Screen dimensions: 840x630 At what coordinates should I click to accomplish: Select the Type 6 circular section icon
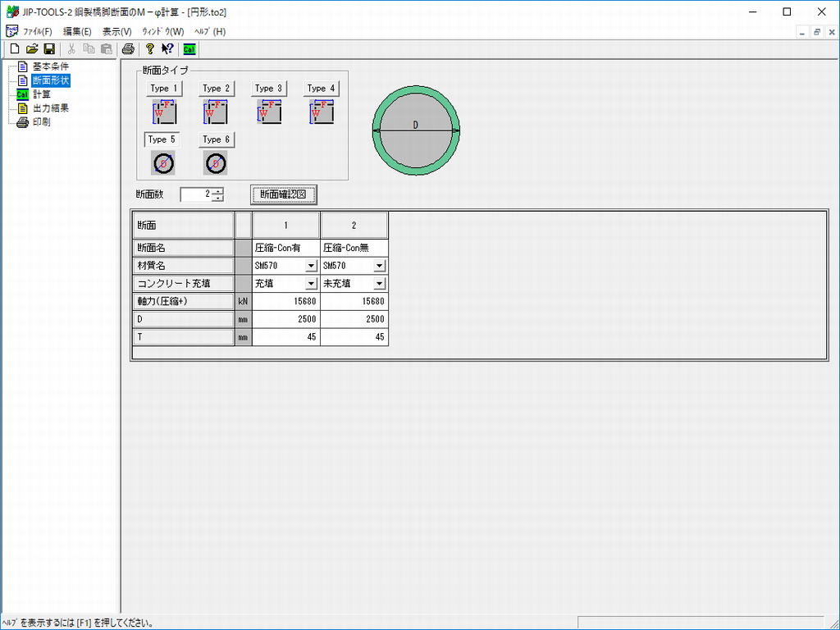[x=217, y=163]
